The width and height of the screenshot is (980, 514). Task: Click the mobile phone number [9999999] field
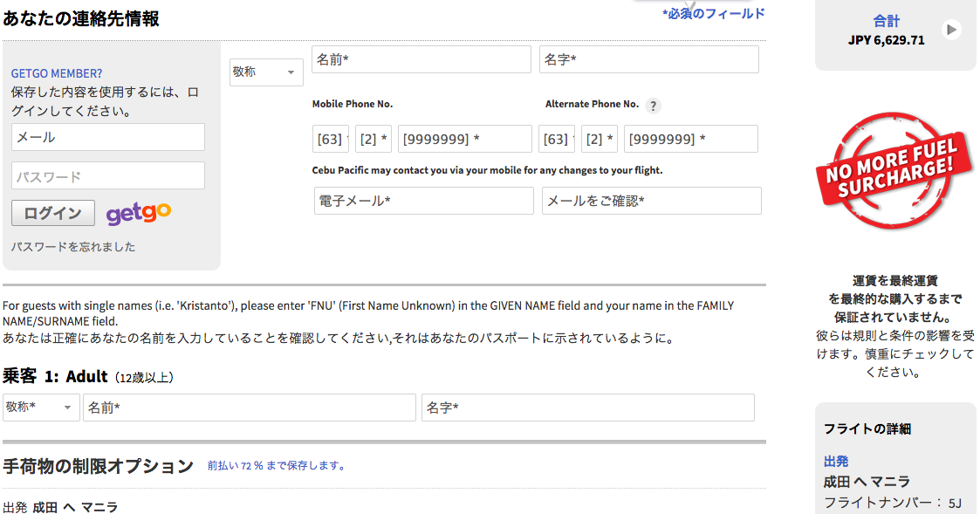click(465, 139)
